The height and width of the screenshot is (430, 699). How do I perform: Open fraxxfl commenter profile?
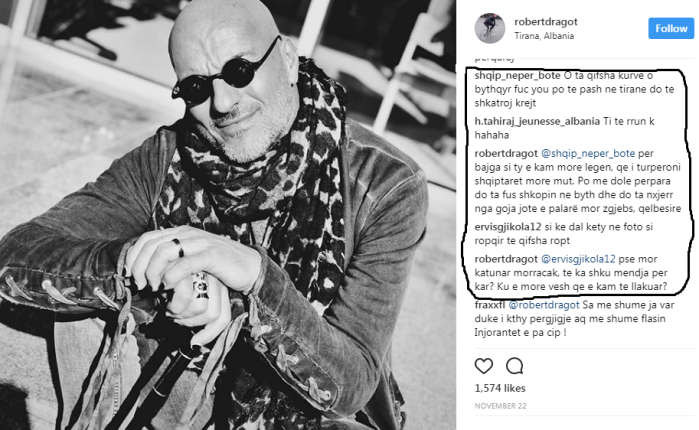[489, 305]
